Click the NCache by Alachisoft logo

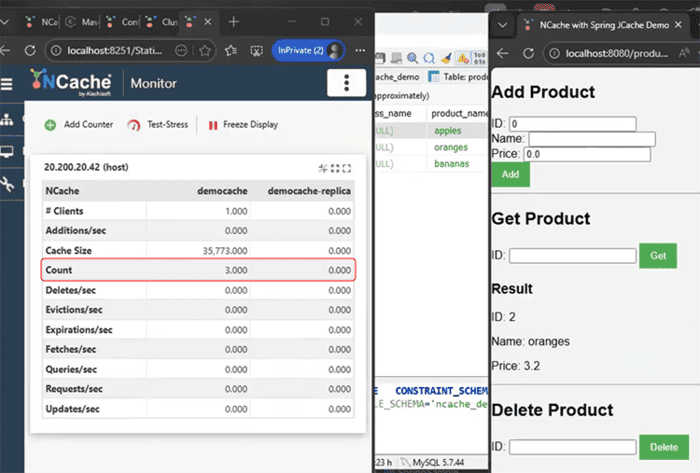(71, 82)
